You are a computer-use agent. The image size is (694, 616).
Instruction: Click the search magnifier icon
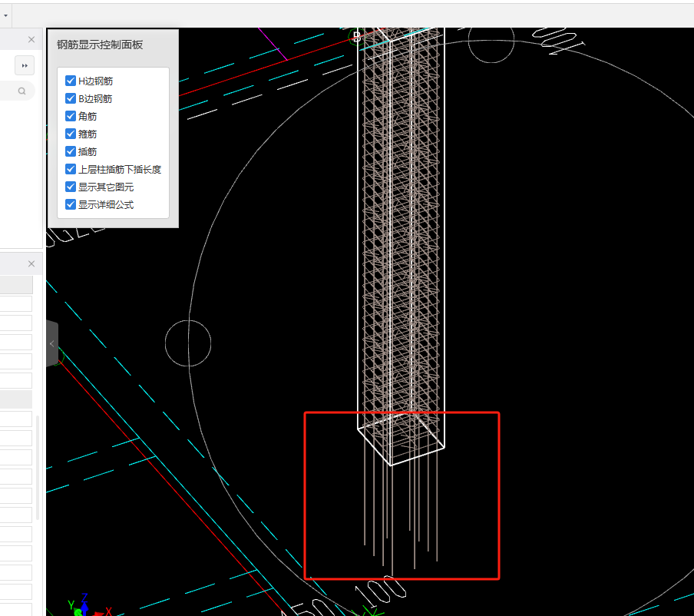point(21,91)
